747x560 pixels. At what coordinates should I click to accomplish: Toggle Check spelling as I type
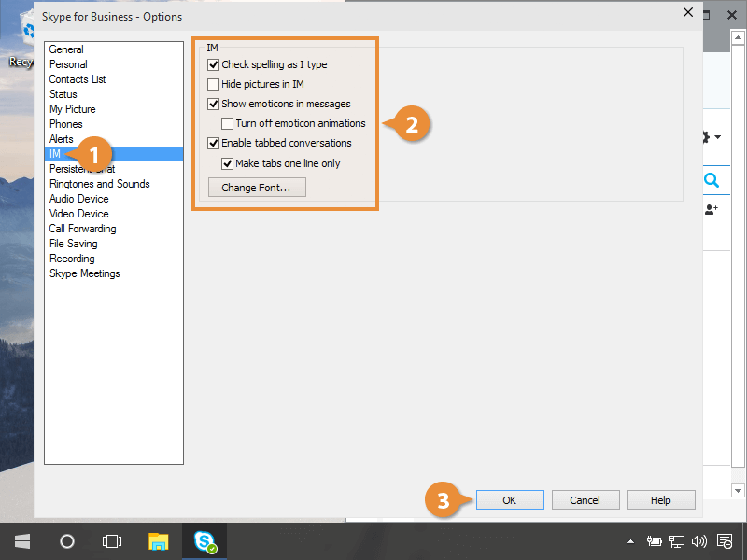click(x=214, y=65)
